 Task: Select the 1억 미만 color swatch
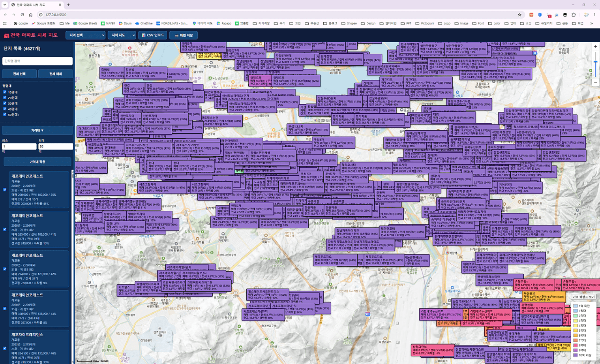click(575, 306)
